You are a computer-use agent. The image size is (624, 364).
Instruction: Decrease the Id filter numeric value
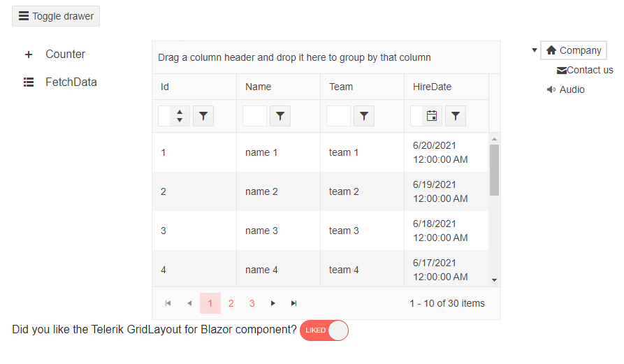click(x=180, y=120)
